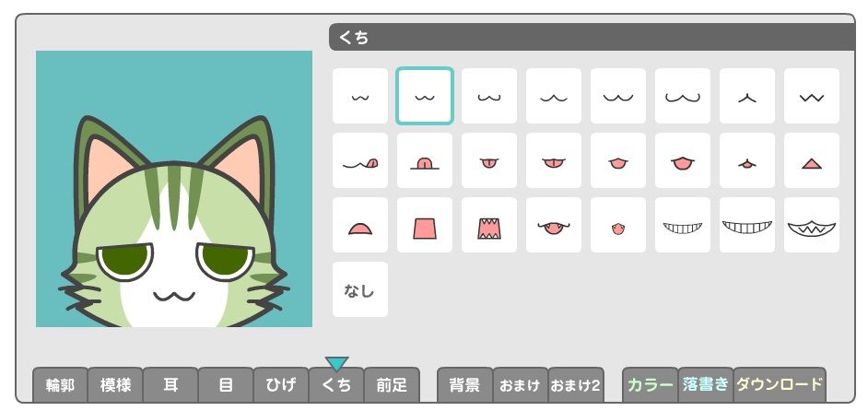Click the cat avatar preview image
The image size is (868, 411).
tap(174, 189)
